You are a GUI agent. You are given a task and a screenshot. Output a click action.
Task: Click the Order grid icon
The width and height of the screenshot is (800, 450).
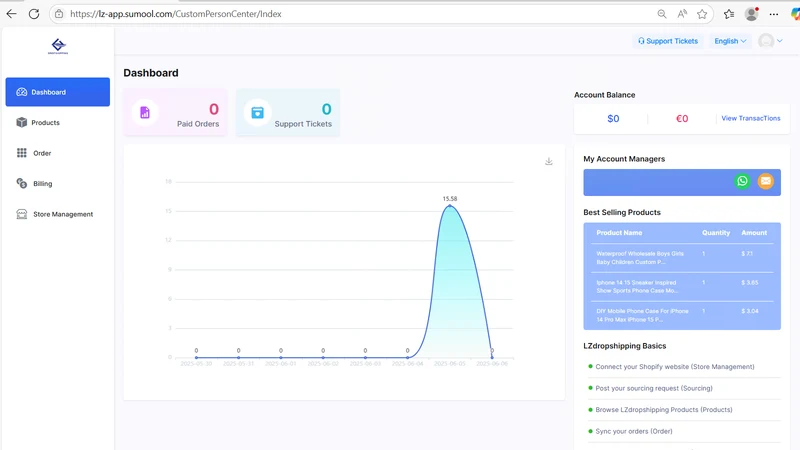click(x=21, y=153)
